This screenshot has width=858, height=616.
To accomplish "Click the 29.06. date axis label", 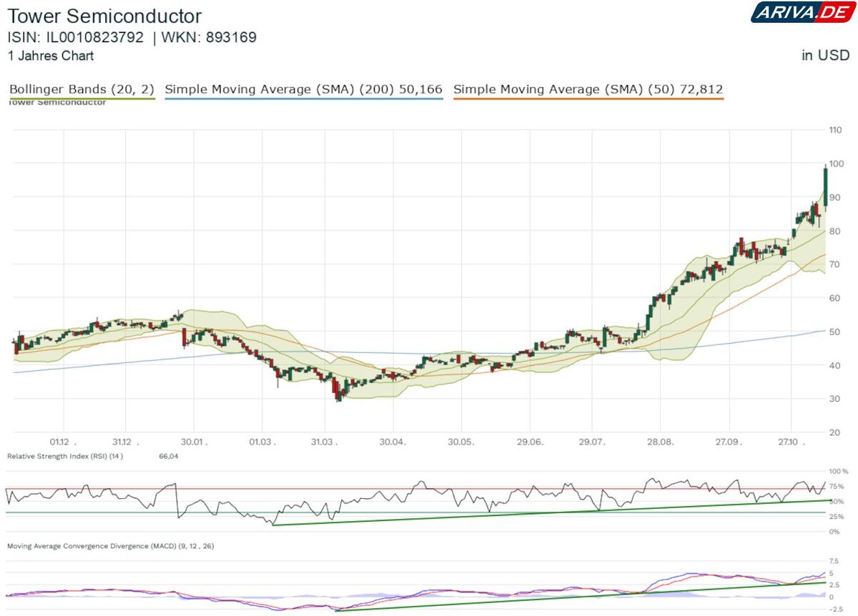I will (x=529, y=442).
